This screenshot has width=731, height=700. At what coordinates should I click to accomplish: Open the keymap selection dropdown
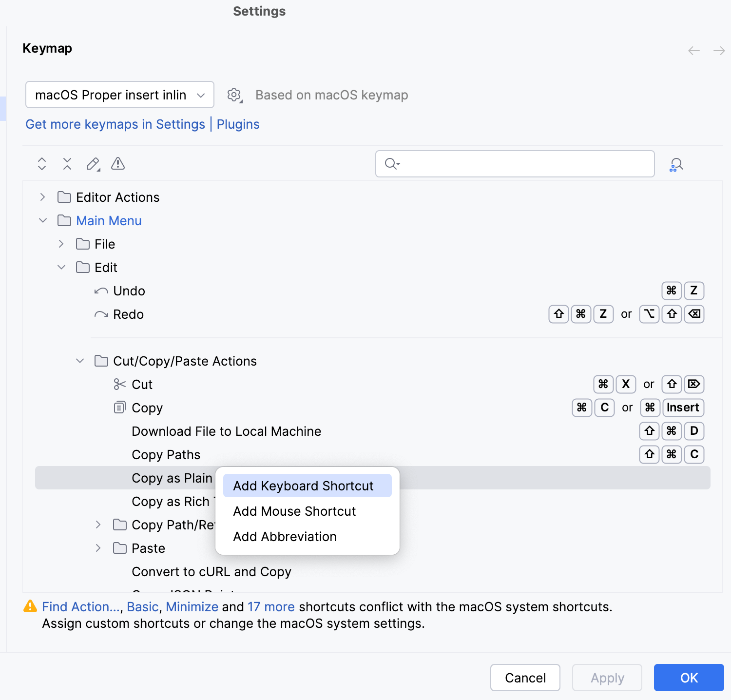tap(201, 95)
